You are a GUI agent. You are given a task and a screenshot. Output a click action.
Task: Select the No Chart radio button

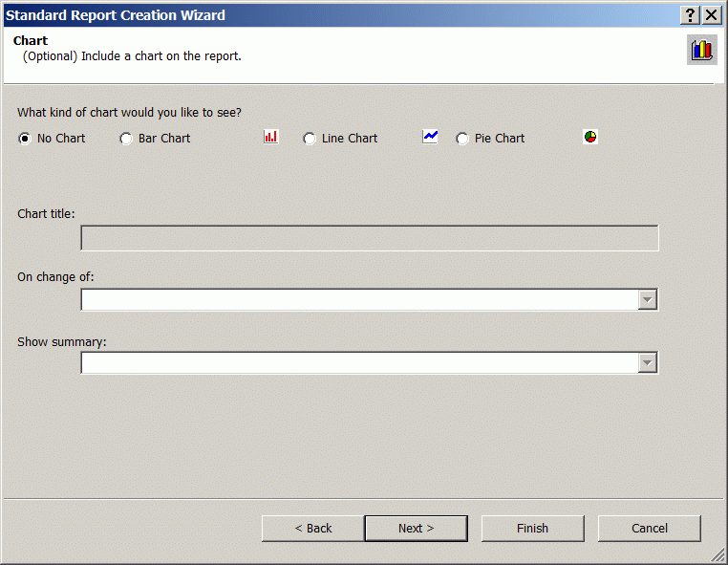25,139
